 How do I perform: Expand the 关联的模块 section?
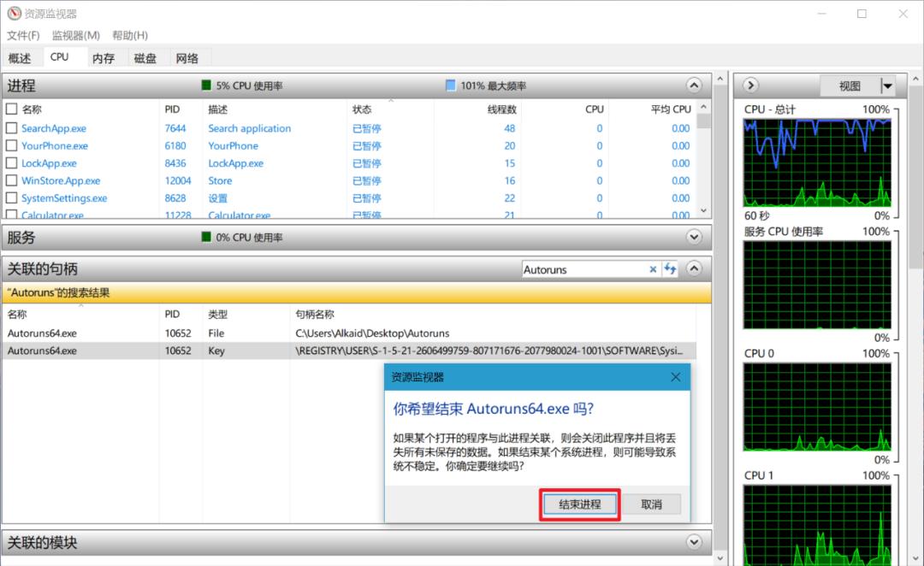tap(694, 542)
